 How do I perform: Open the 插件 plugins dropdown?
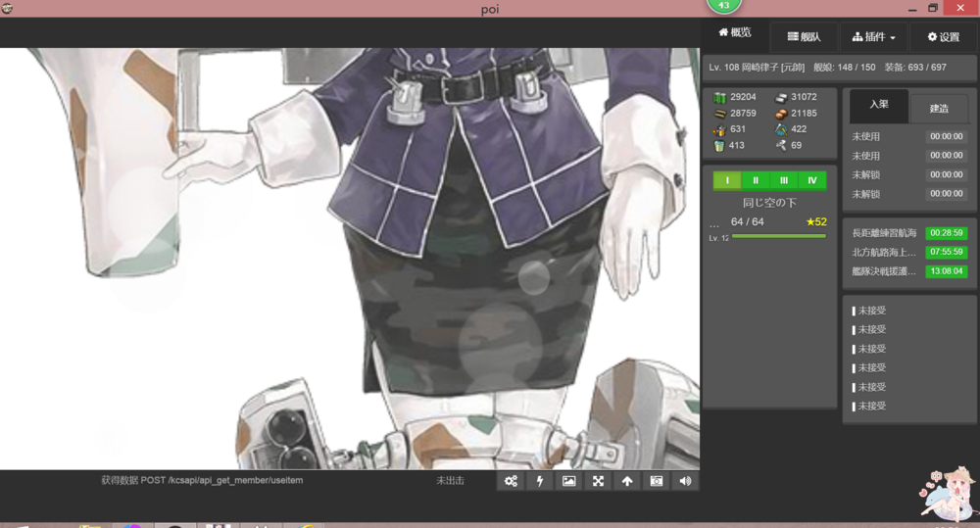point(874,37)
